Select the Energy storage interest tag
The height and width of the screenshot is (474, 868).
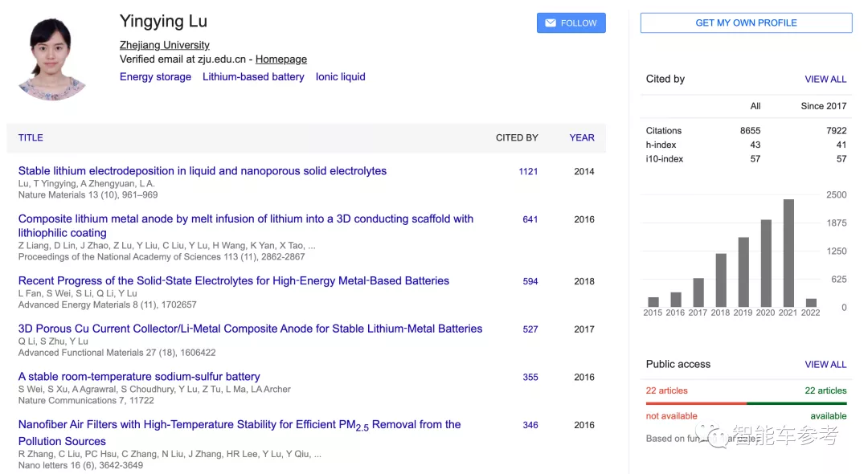(155, 77)
